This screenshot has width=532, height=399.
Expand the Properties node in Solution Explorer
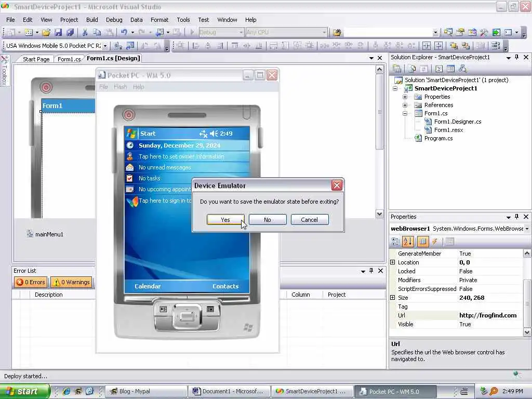(405, 97)
